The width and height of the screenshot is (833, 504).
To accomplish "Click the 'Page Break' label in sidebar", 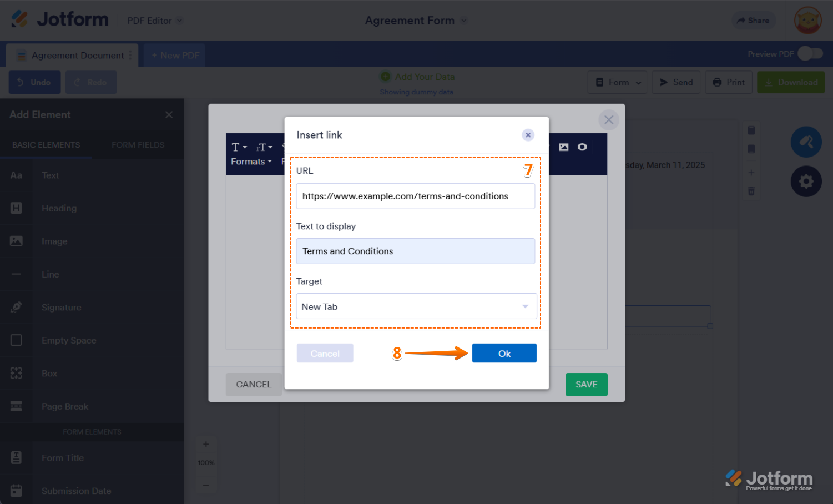I will 65,406.
